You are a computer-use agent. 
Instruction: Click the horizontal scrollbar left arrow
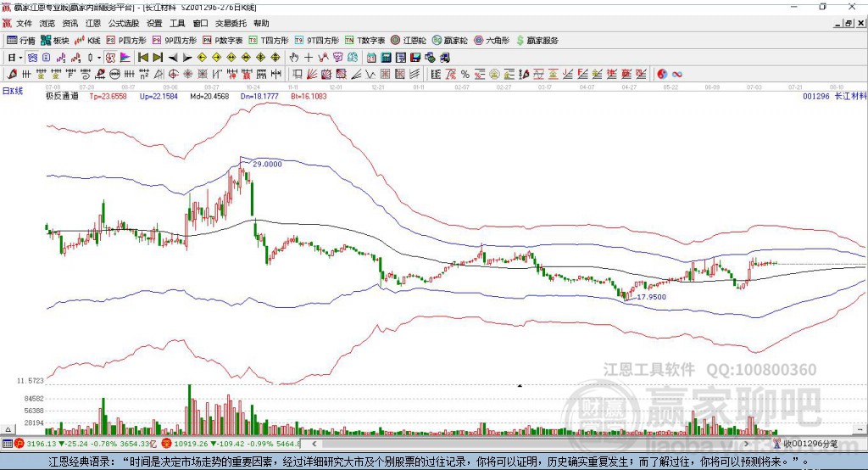[x=314, y=444]
